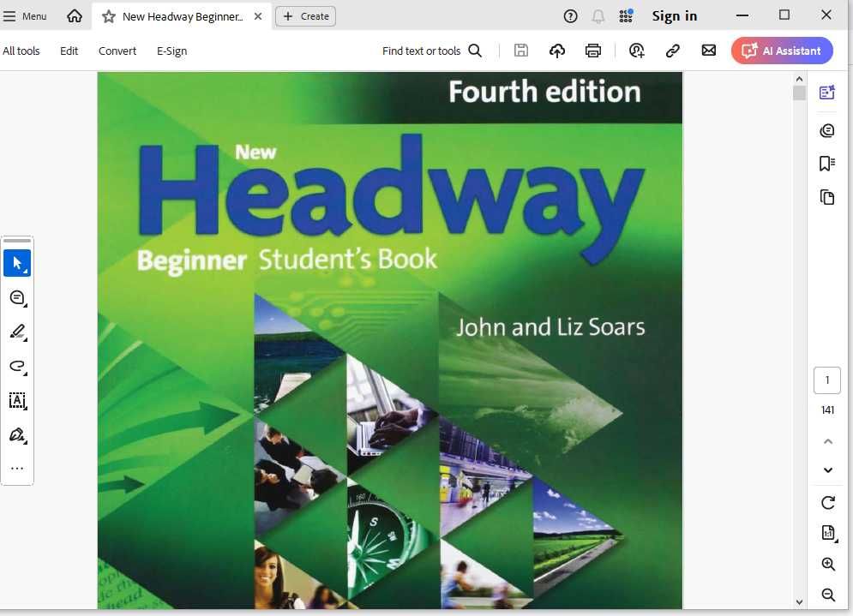853x616 pixels.
Task: Open page display fit options
Action: pyautogui.click(x=828, y=533)
